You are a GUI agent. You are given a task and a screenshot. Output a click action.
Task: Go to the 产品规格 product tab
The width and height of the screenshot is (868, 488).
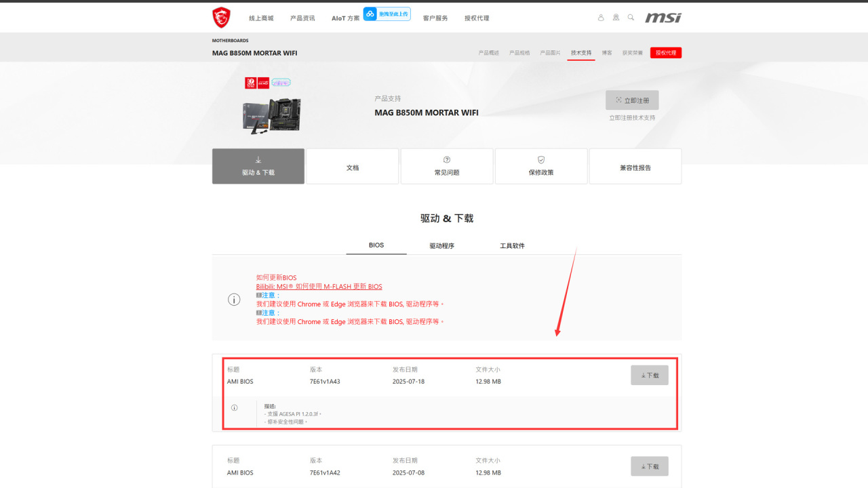click(x=519, y=53)
